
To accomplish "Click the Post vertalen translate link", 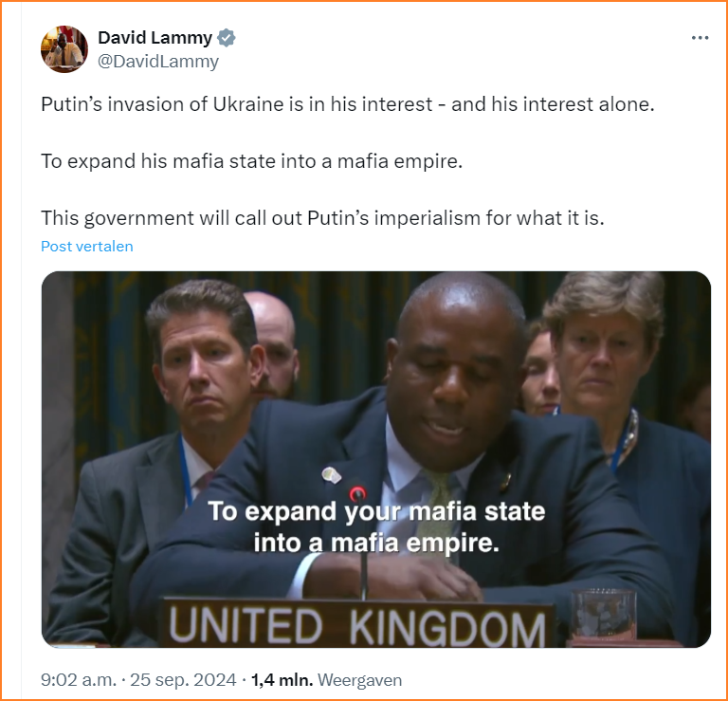I will click(x=87, y=247).
